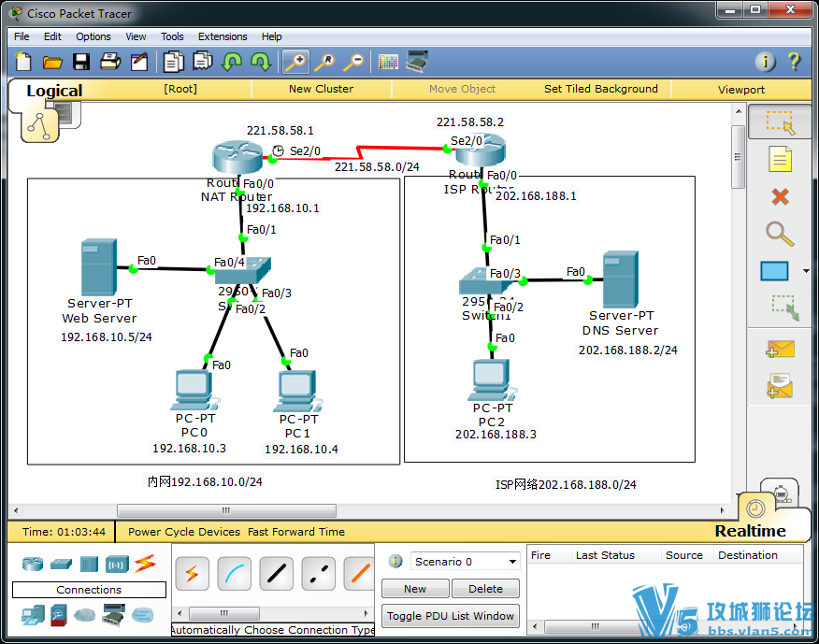This screenshot has height=644, width=819.
Task: Click the scenario info icon
Action: [395, 561]
